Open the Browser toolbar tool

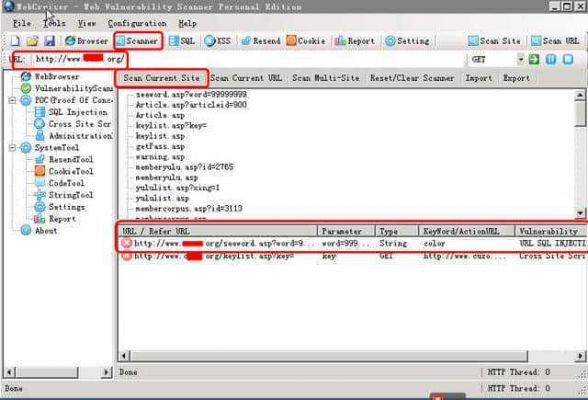tap(86, 40)
